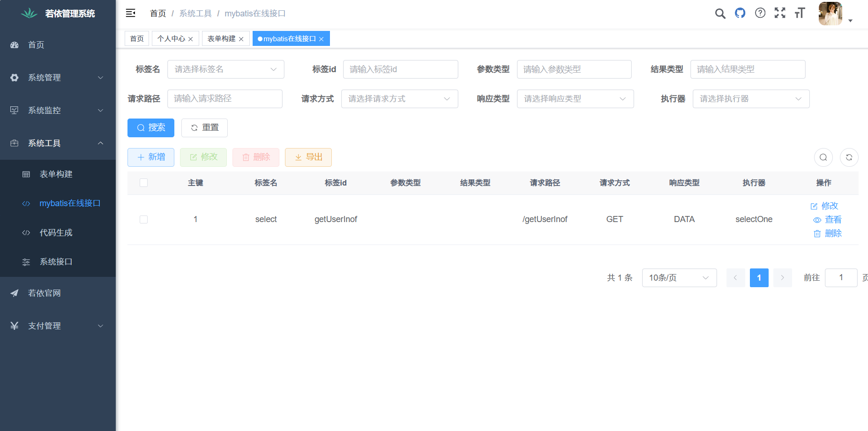Viewport: 868px width, 431px height.
Task: Toggle fullscreen mode icon
Action: 780,13
